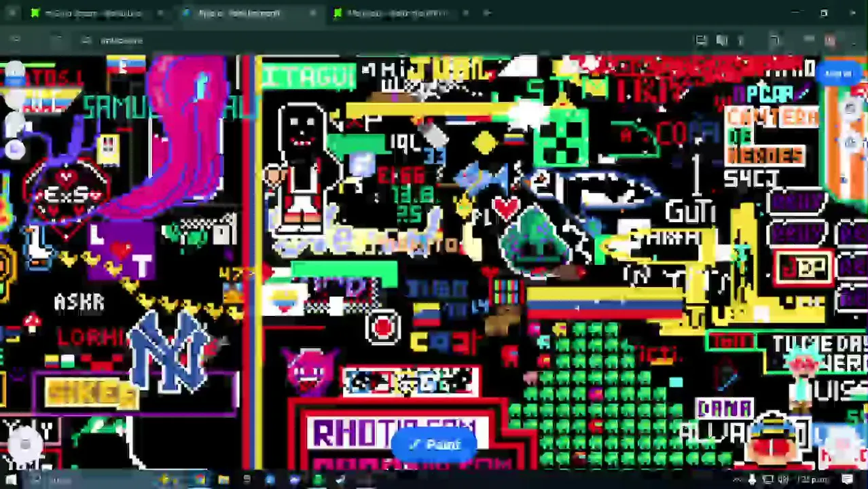Click the round button at canvas bottom-left corner
The height and width of the screenshot is (489, 868).
(x=25, y=443)
